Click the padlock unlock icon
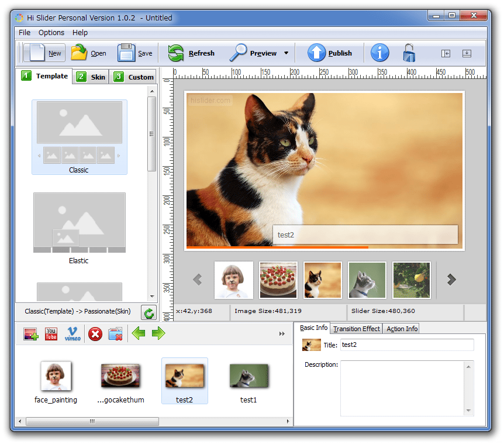The width and height of the screenshot is (504, 444). click(x=409, y=53)
